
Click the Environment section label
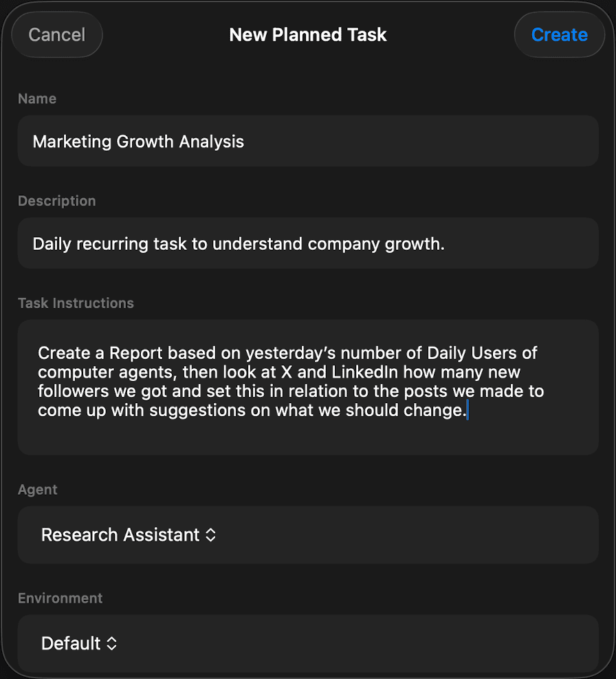(60, 598)
